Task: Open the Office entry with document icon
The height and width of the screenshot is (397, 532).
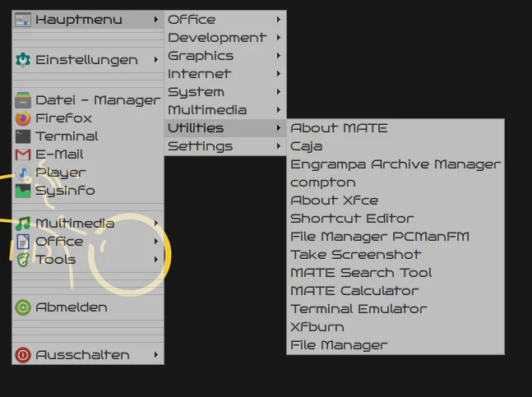Action: click(88, 242)
